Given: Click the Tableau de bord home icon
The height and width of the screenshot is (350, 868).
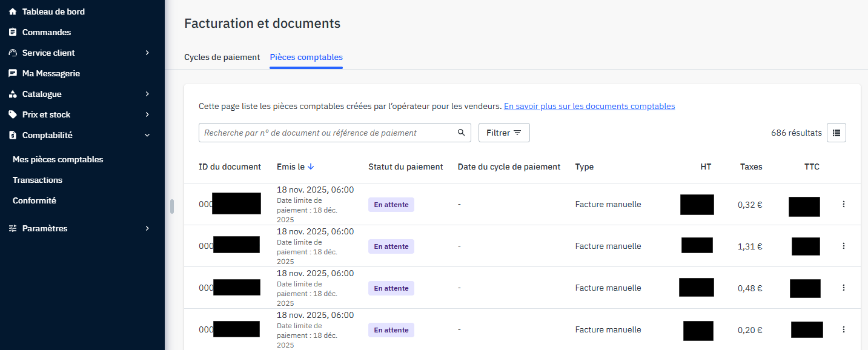Looking at the screenshot, I should 13,12.
